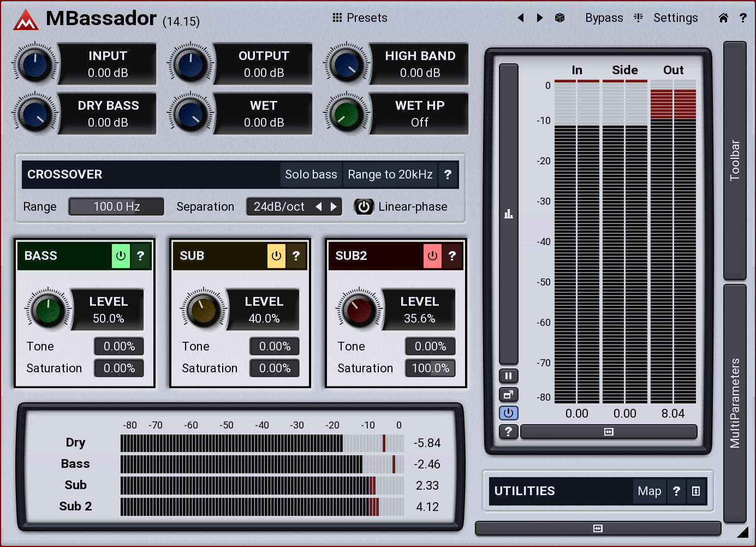
Task: Open the BASS section help question mark
Action: (x=140, y=255)
